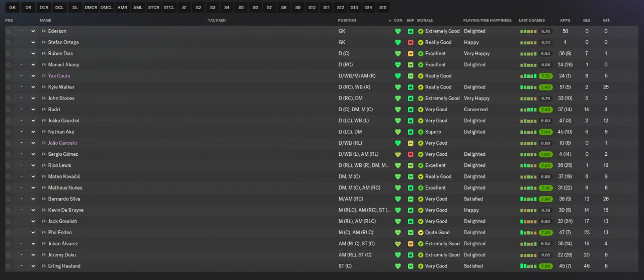The width and height of the screenshot is (644, 280).
Task: Open position dropdown for Joško Gvardiol
Action: pyautogui.click(x=26, y=121)
